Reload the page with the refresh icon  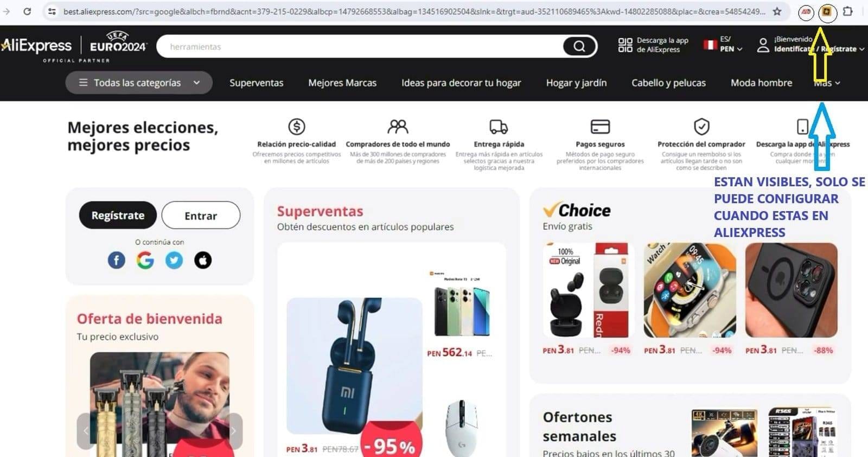[x=27, y=11]
